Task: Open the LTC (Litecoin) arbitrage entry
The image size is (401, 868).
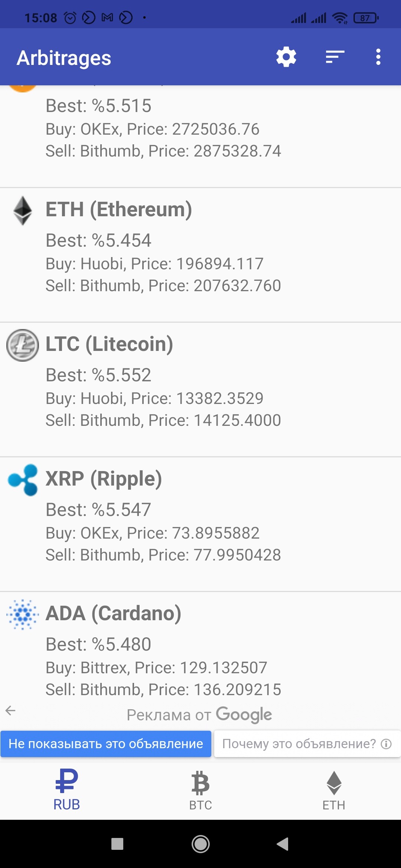Action: pyautogui.click(x=200, y=390)
